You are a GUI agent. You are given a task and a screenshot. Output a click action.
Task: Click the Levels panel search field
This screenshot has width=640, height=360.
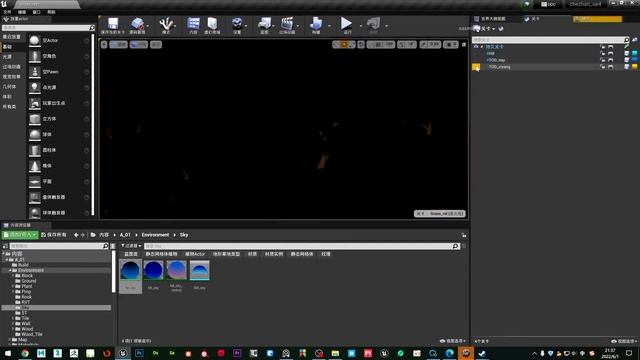pos(551,40)
